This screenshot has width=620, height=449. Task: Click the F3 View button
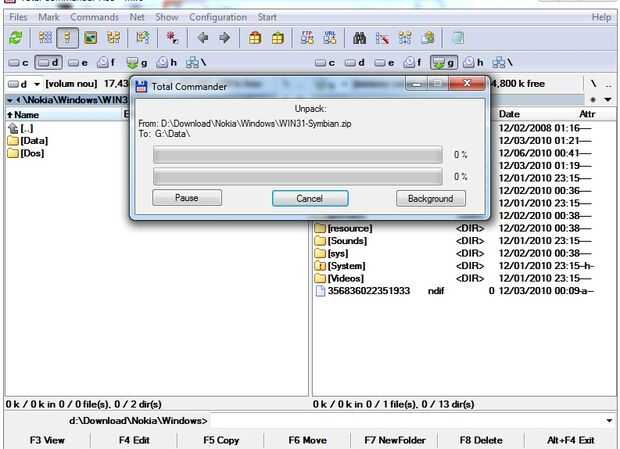[x=47, y=440]
